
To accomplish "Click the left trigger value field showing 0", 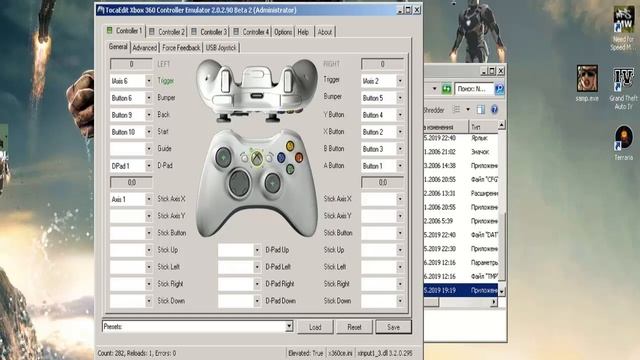I will (131, 64).
